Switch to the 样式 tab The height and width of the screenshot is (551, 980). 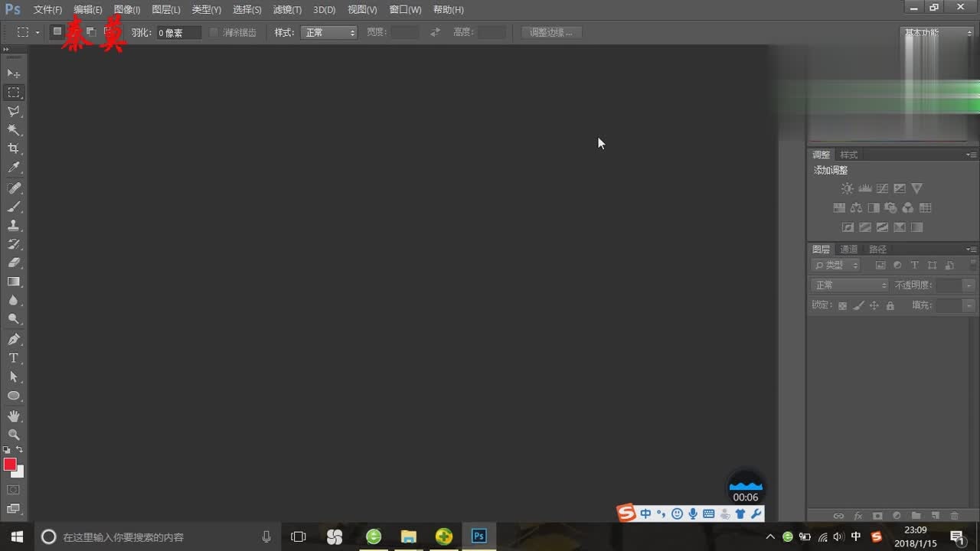tap(848, 155)
